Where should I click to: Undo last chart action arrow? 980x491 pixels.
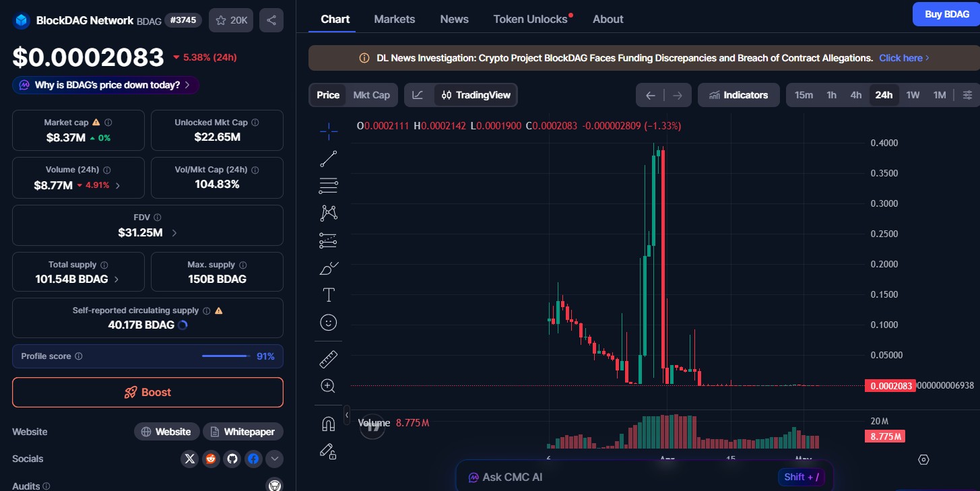coord(651,95)
